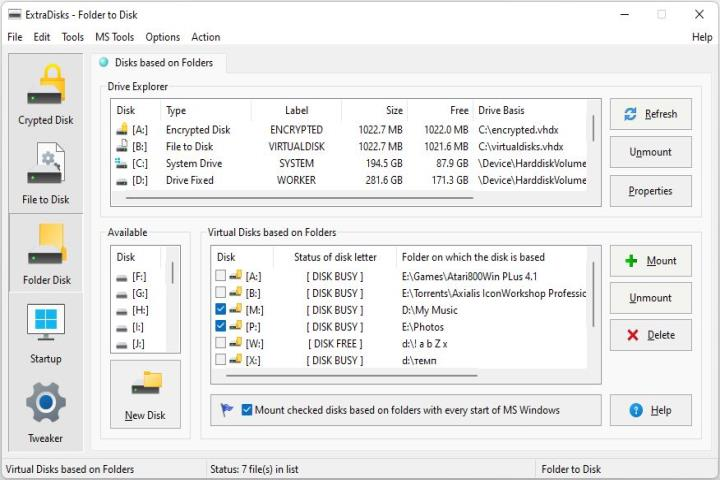720x480 pixels.
Task: Click the blue flag icon beside the autostart option
Action: (227, 409)
